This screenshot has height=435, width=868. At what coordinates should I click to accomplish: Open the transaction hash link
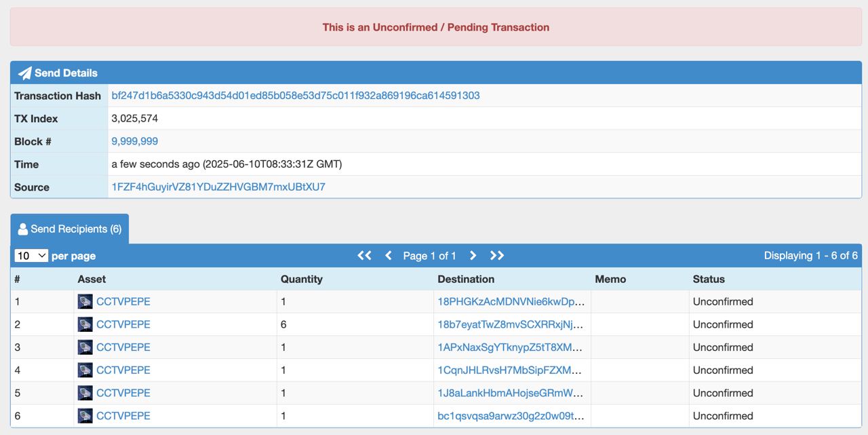[x=295, y=96]
